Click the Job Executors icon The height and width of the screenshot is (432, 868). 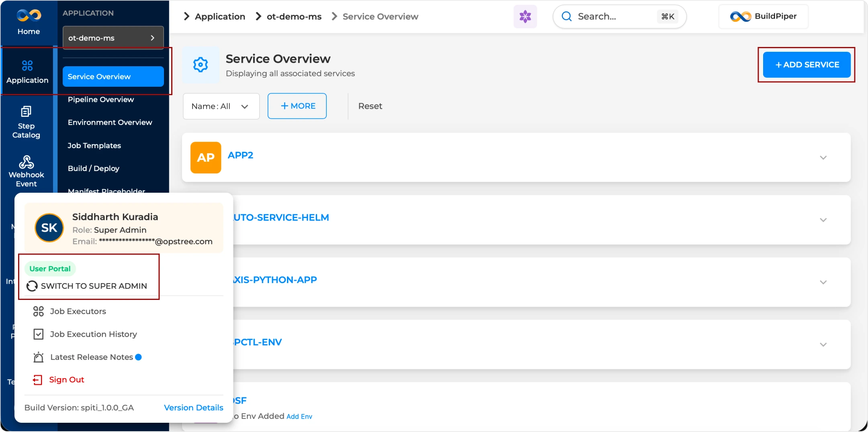click(x=38, y=311)
